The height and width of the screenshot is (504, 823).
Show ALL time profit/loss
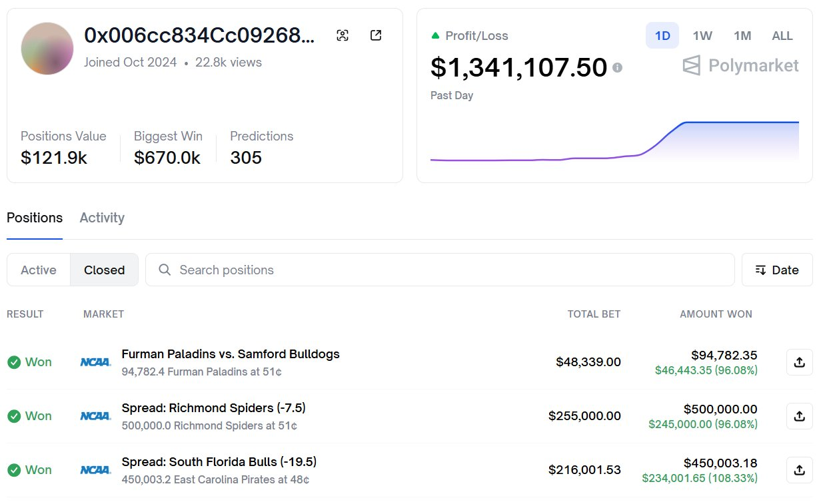[x=782, y=36]
